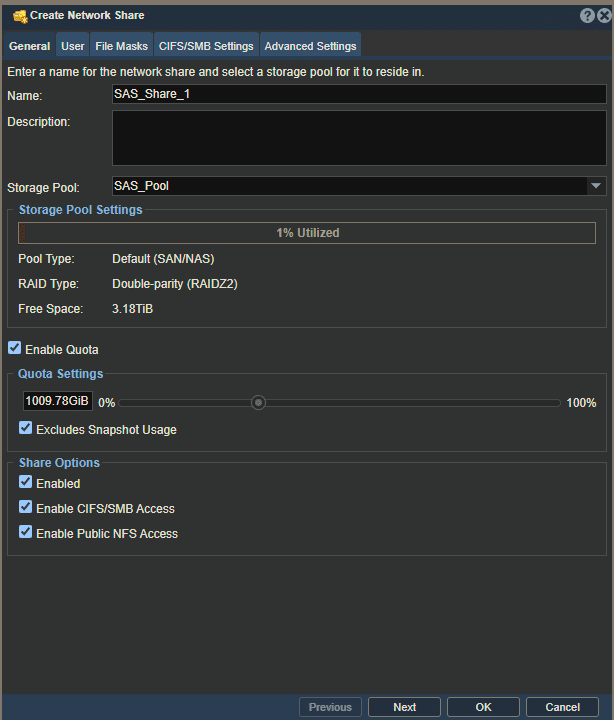
Task: Click the help question mark icon
Action: pyautogui.click(x=587, y=16)
